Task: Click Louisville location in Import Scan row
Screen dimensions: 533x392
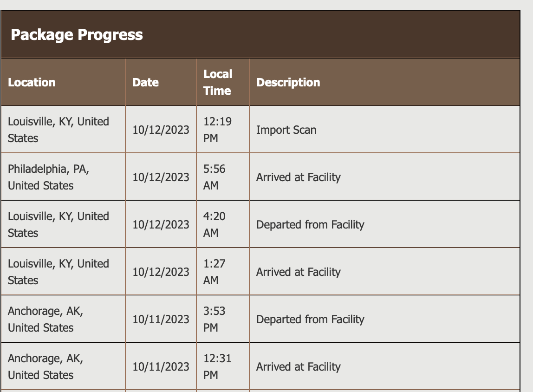Action: tap(58, 130)
